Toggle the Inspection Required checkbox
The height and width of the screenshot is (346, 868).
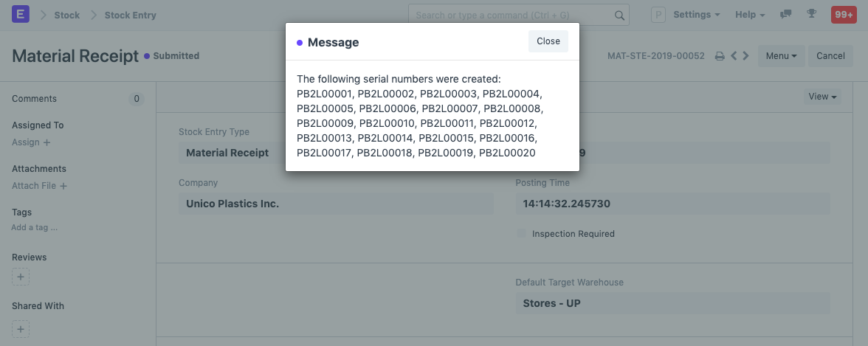coord(522,234)
